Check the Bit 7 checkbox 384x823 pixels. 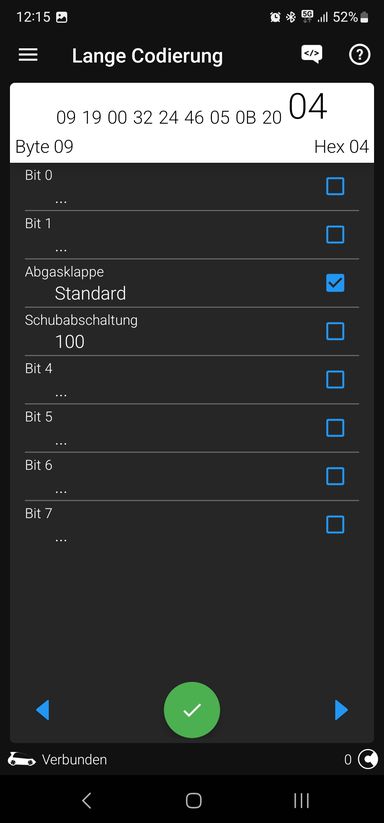pyautogui.click(x=335, y=524)
